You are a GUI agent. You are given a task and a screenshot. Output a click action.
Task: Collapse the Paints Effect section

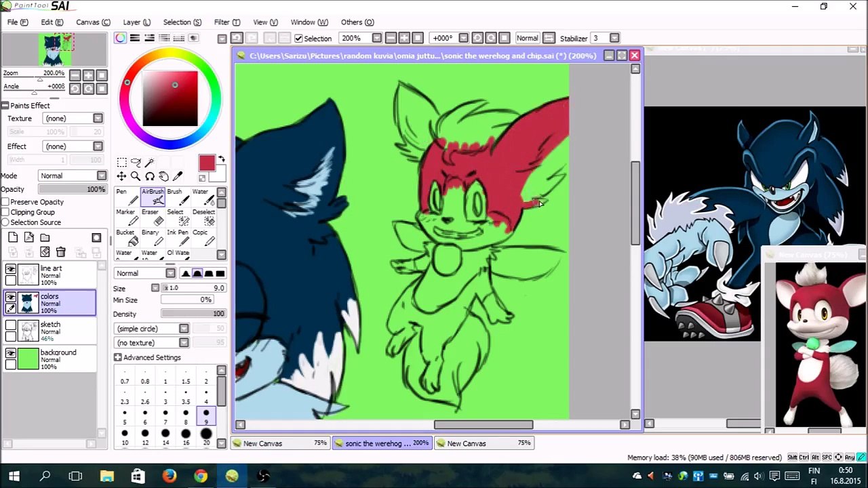click(x=5, y=106)
